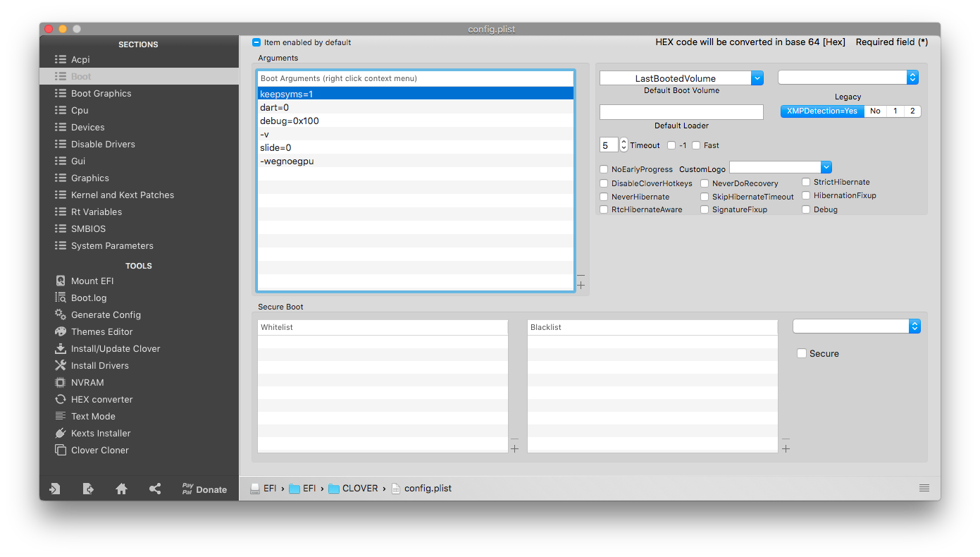
Task: Toggle the Item enabled by default checkbox
Action: point(256,42)
